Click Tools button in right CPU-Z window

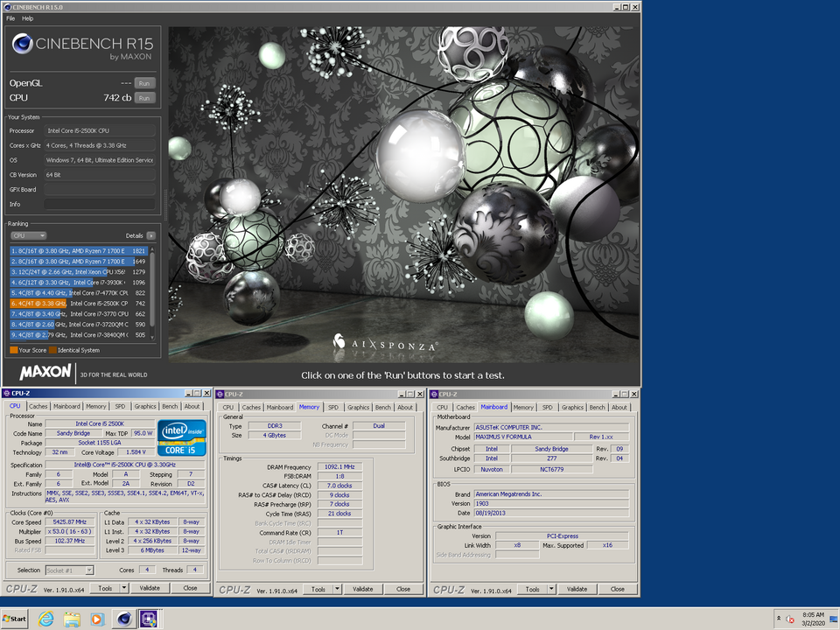coord(533,589)
